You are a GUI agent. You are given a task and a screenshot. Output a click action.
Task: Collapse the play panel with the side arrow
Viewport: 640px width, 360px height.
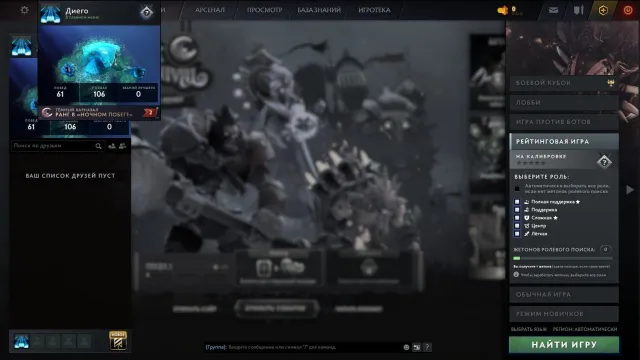click(x=630, y=189)
